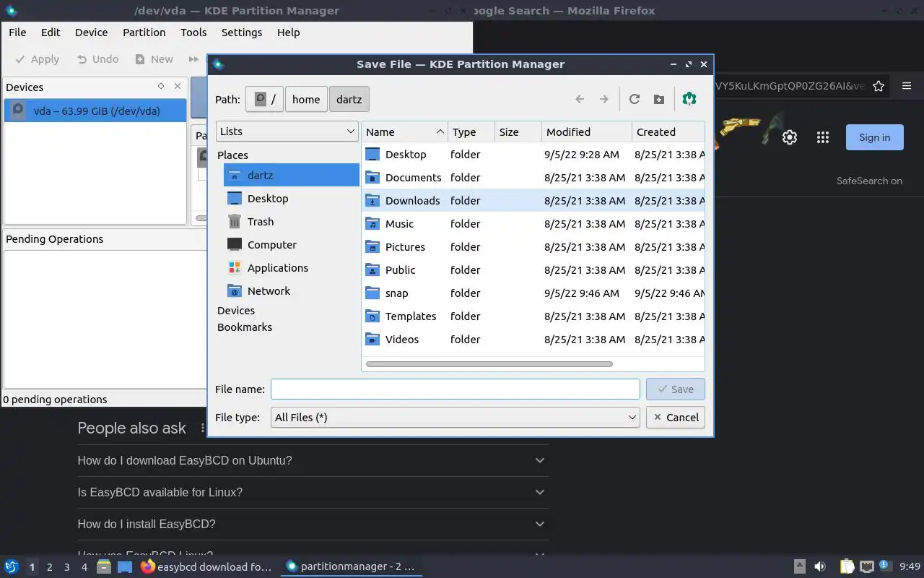Viewport: 924px width, 578px height.
Task: Click the volume icon in system tray
Action: 820,566
